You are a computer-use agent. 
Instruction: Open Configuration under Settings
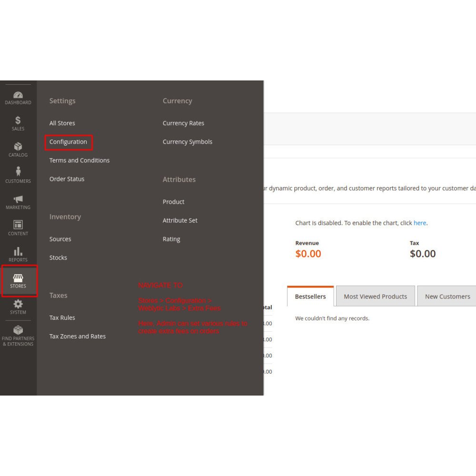point(68,142)
